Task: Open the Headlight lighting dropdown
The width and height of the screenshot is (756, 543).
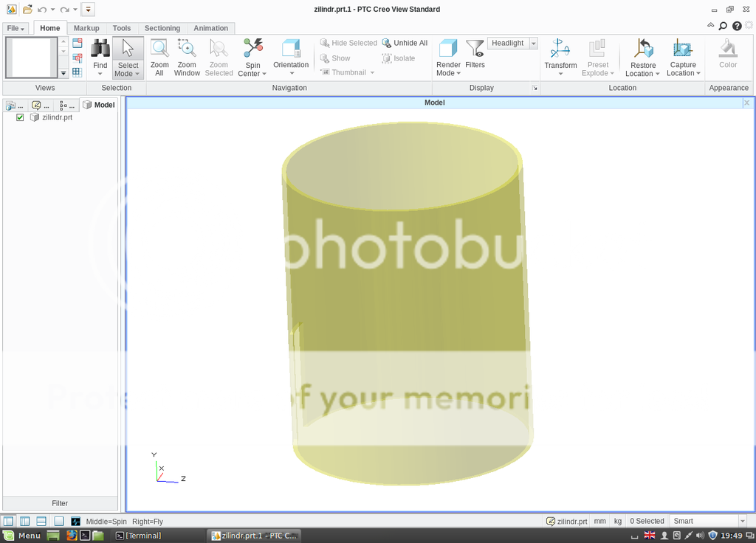Action: (x=533, y=44)
